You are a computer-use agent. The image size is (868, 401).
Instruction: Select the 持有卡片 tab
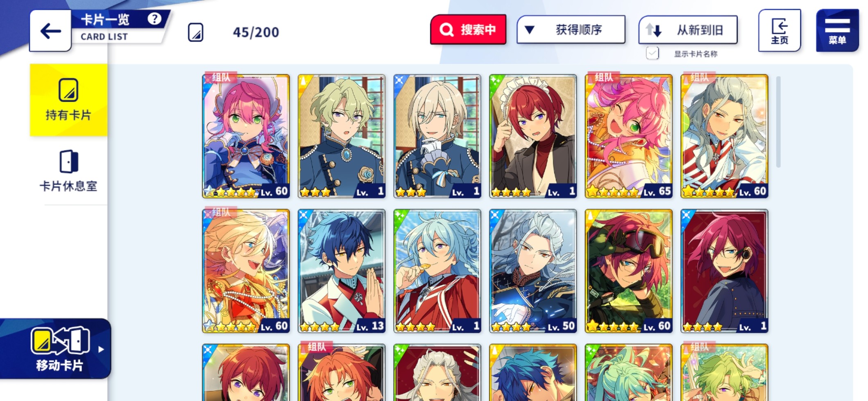coord(68,100)
